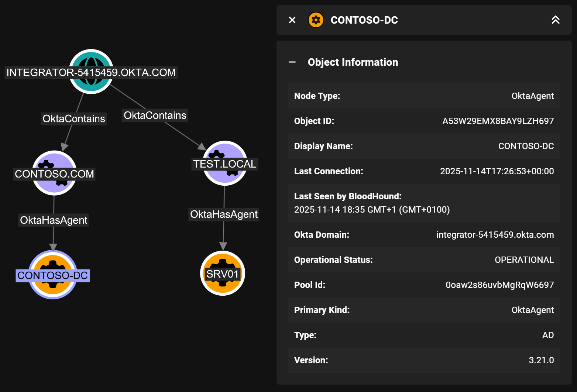The height and width of the screenshot is (392, 577).
Task: Click the OktaHasAgent edge label above CONTOSO-DC
Action: point(54,220)
